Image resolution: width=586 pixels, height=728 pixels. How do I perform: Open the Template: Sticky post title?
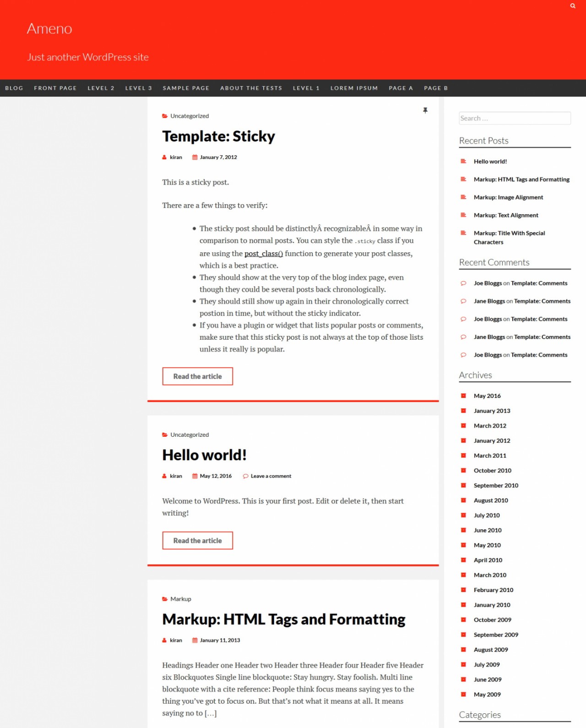pos(218,136)
